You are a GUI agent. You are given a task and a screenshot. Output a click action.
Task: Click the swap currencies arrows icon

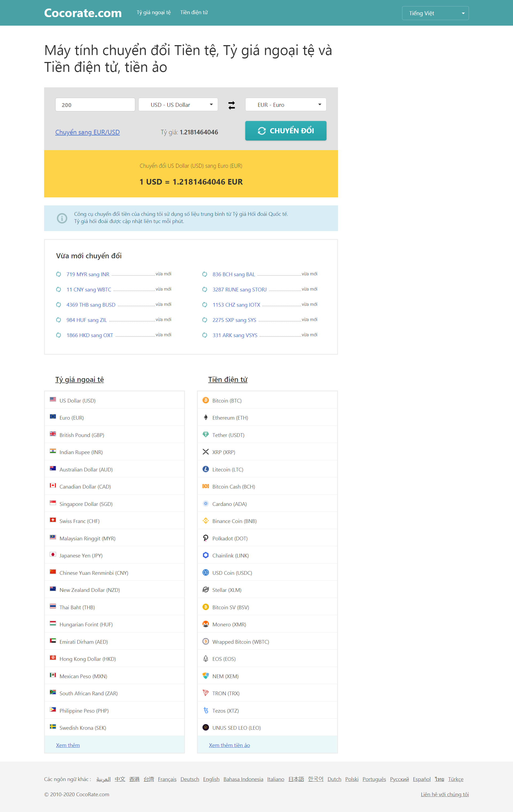point(231,105)
